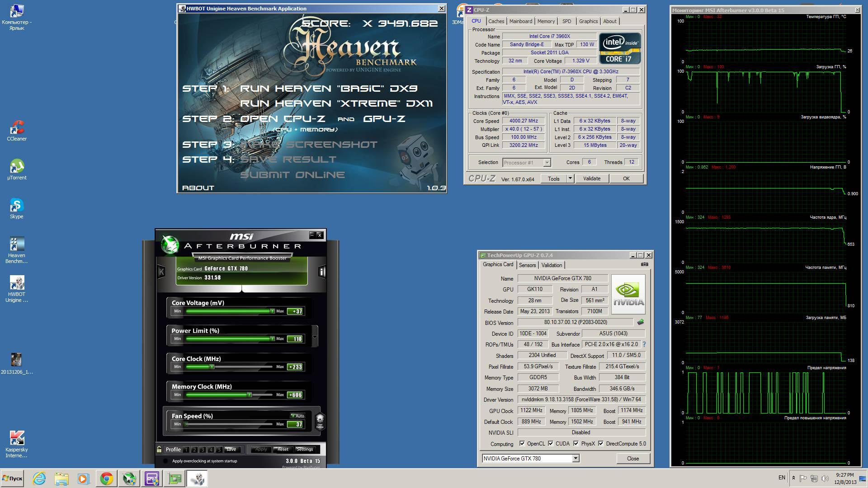This screenshot has width=868, height=488.
Task: Click the Memory Clock slider handle
Action: pos(249,395)
